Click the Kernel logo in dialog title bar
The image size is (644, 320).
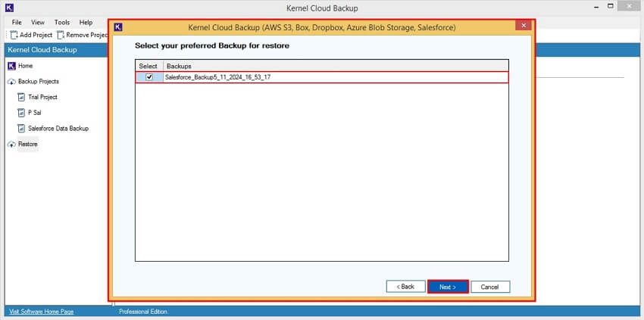click(x=118, y=27)
